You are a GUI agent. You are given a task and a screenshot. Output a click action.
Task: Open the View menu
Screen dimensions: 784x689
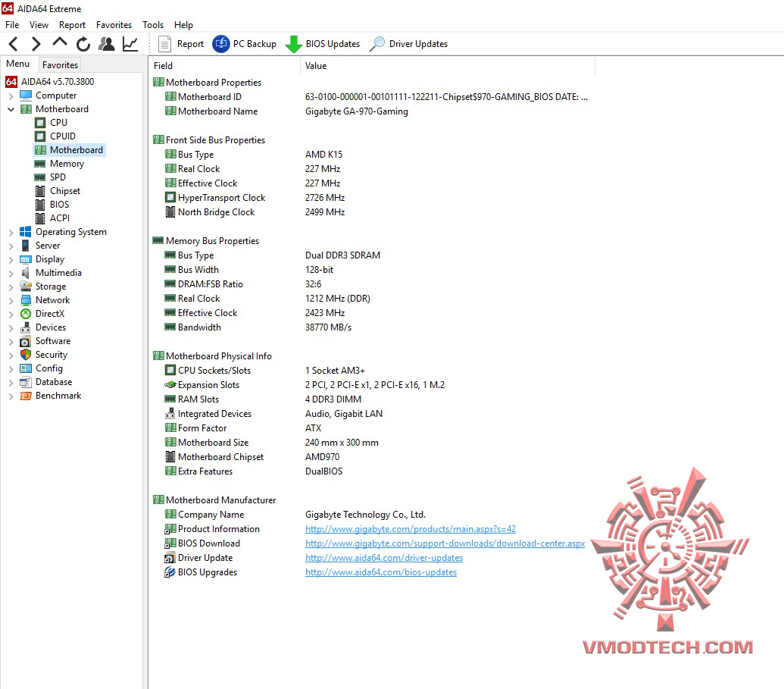39,24
